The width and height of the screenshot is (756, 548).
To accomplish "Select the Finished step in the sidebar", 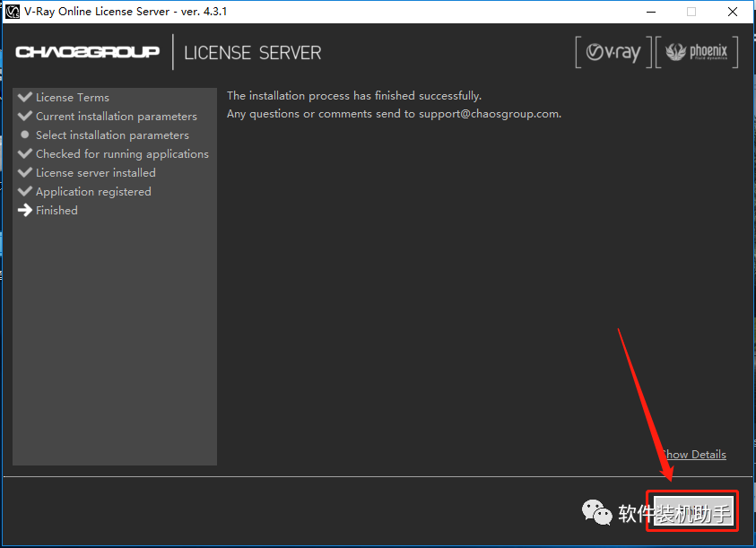I will click(x=48, y=211).
